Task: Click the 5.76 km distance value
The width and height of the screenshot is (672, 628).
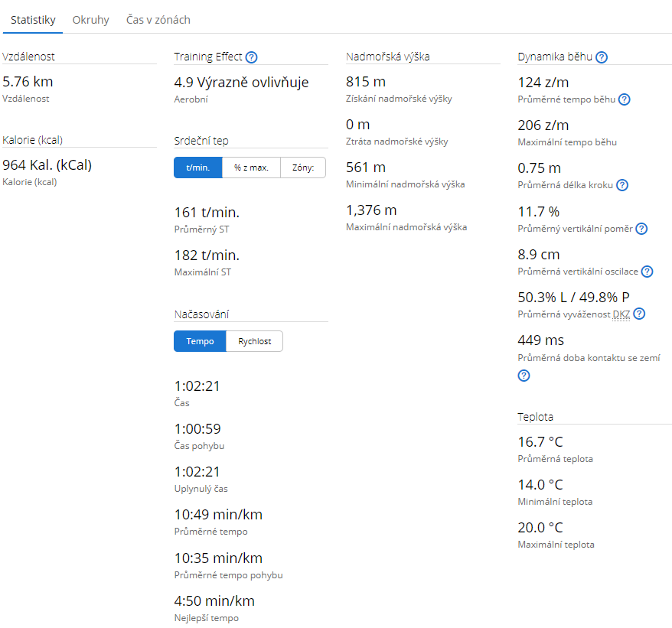Action: 28,82
